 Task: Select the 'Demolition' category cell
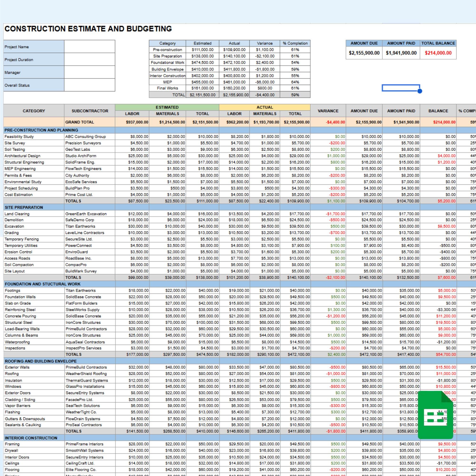(34, 220)
